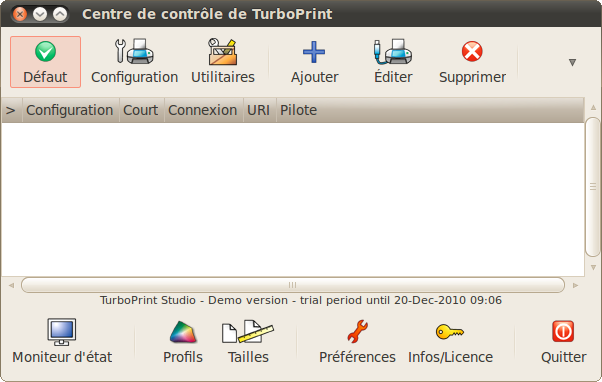Click Supprimer red cross button

(x=472, y=62)
